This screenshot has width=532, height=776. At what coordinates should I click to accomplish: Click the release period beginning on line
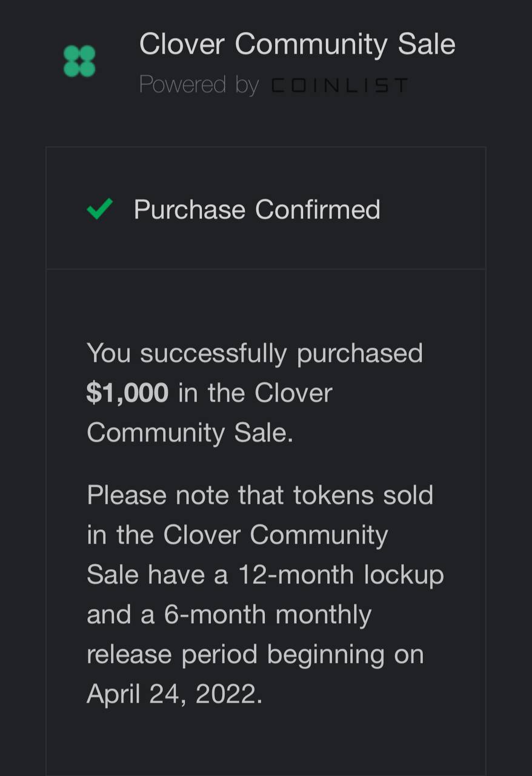point(255,655)
